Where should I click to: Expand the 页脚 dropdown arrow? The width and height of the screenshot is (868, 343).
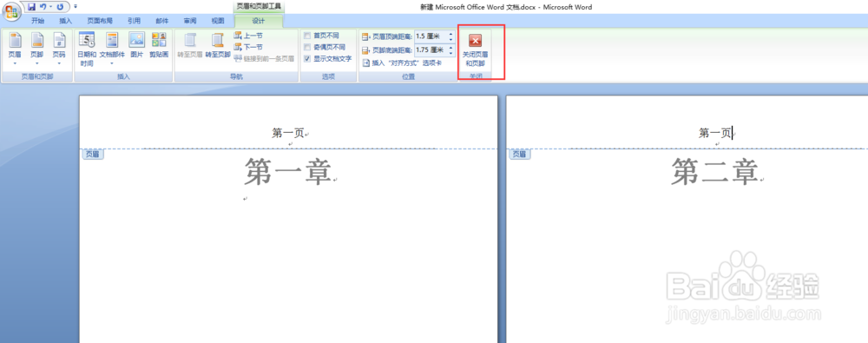click(x=37, y=63)
